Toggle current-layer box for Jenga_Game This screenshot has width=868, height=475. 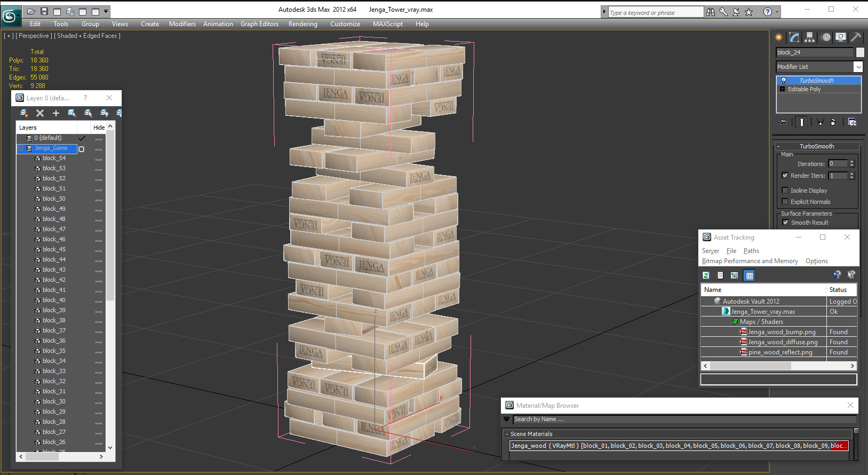pos(82,149)
